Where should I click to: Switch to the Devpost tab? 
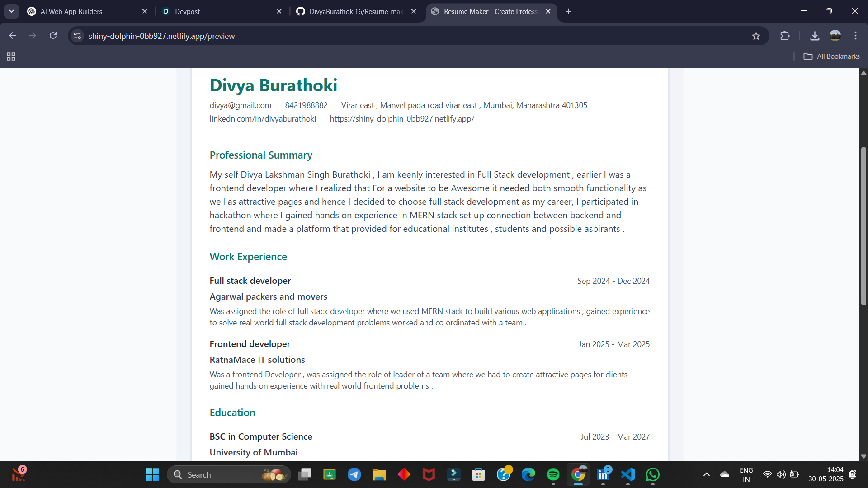(x=188, y=12)
